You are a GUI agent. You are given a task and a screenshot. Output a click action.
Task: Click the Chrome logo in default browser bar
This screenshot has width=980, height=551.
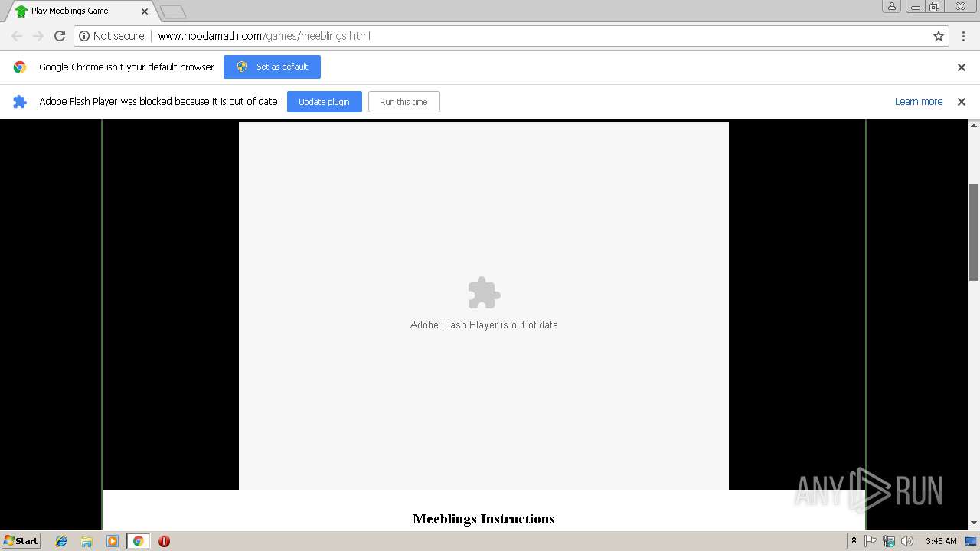coord(20,67)
